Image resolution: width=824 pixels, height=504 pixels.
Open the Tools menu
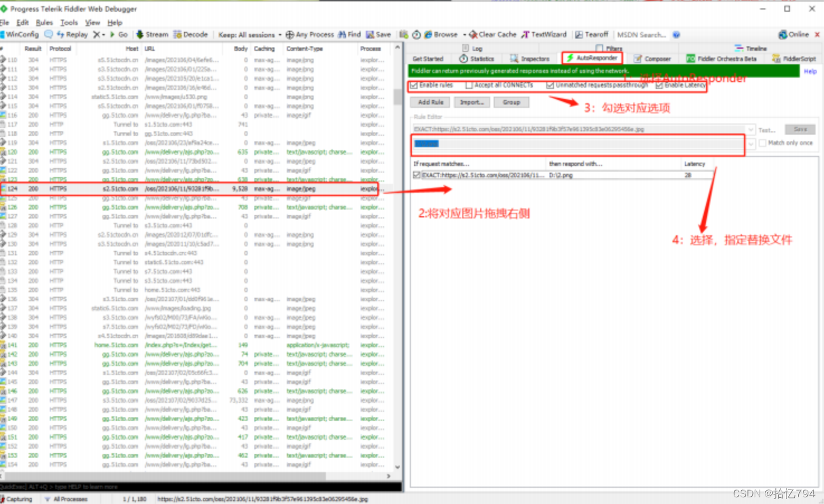pos(69,22)
